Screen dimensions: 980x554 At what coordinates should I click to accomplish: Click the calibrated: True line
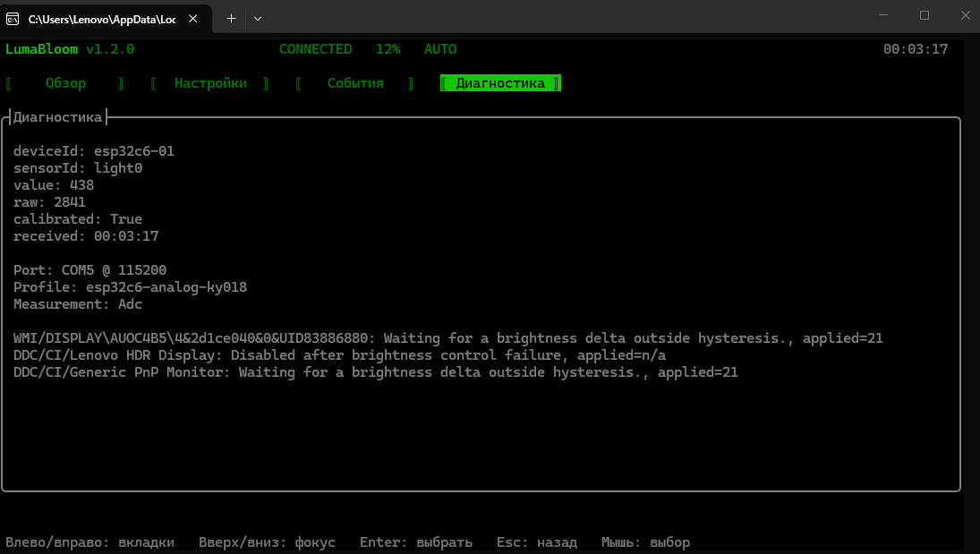(78, 219)
